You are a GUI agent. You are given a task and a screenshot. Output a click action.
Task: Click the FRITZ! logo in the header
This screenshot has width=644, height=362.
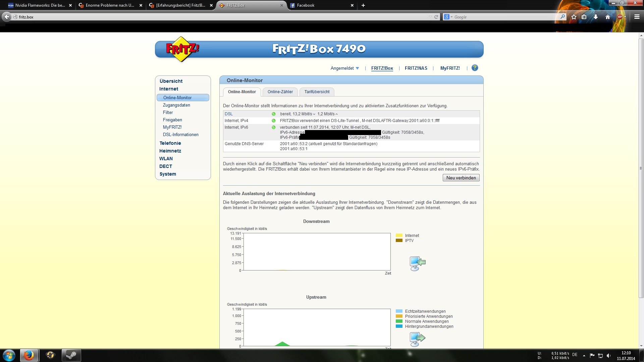click(181, 49)
